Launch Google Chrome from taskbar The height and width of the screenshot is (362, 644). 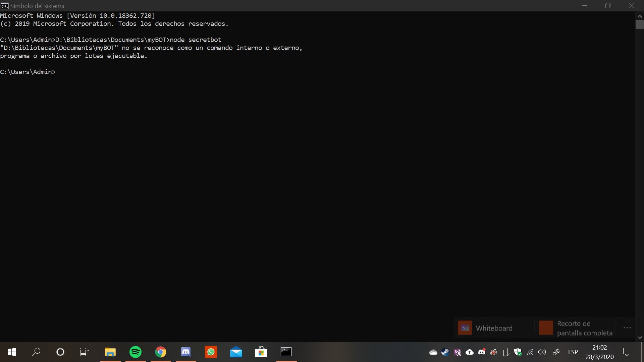[x=161, y=352]
